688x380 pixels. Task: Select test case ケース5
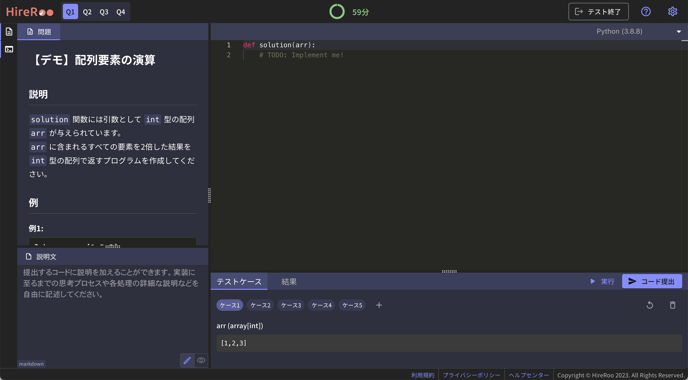(x=352, y=305)
